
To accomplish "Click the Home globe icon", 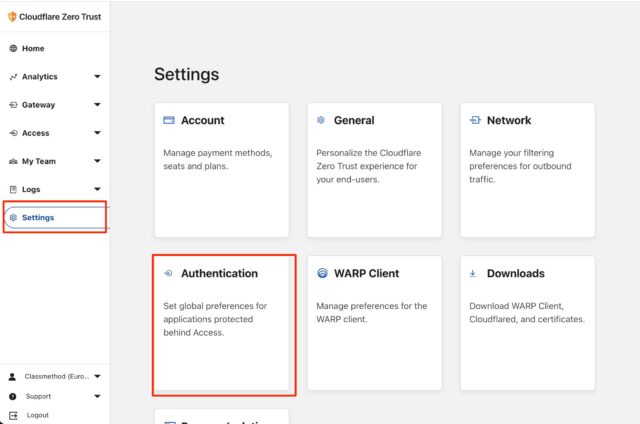I will tap(13, 48).
